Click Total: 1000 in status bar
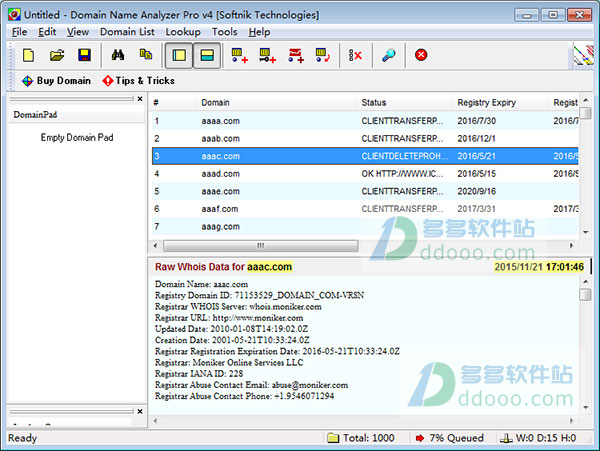This screenshot has width=600, height=451. click(x=362, y=438)
